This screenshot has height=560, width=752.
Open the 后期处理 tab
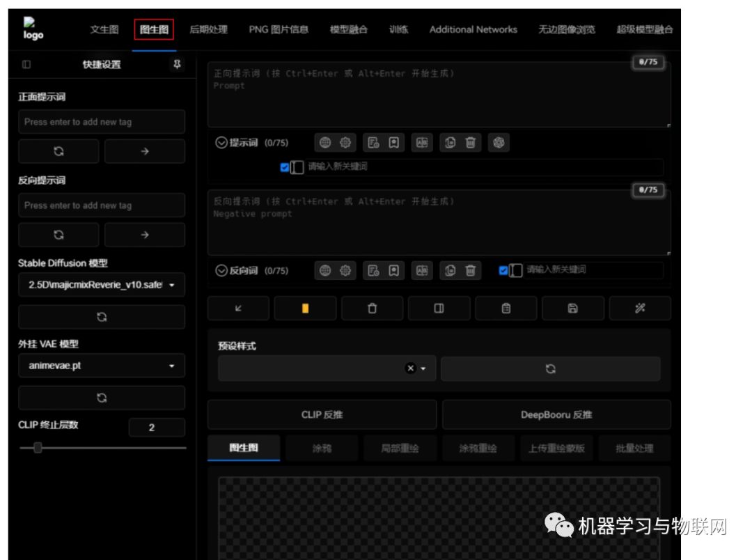click(209, 30)
